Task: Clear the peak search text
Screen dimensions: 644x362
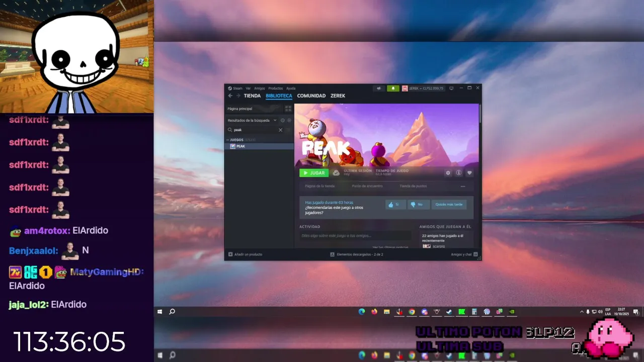Action: tap(281, 130)
